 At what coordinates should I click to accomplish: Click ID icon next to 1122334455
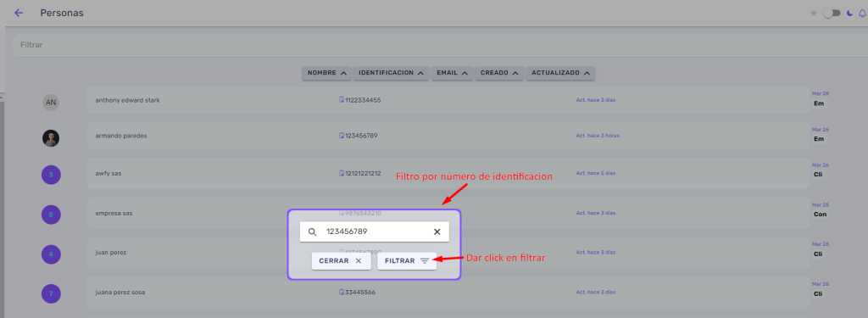click(x=342, y=100)
